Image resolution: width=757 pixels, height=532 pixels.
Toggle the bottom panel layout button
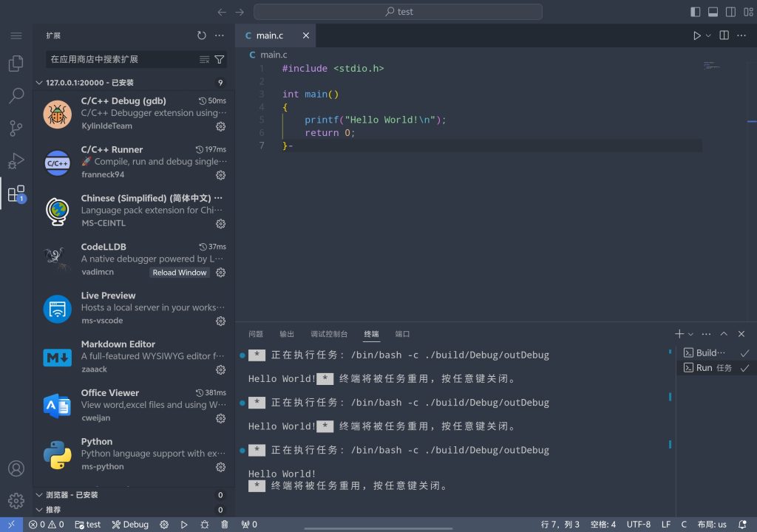click(x=713, y=12)
